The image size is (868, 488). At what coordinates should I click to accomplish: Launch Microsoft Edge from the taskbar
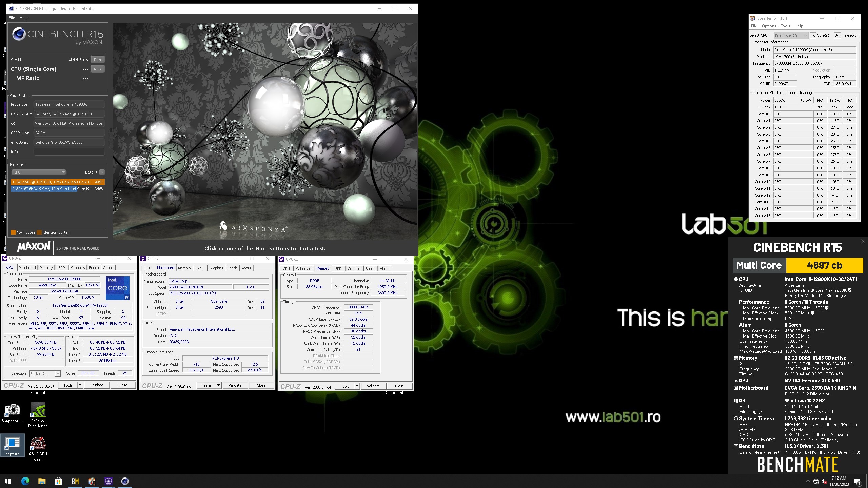coord(25,481)
